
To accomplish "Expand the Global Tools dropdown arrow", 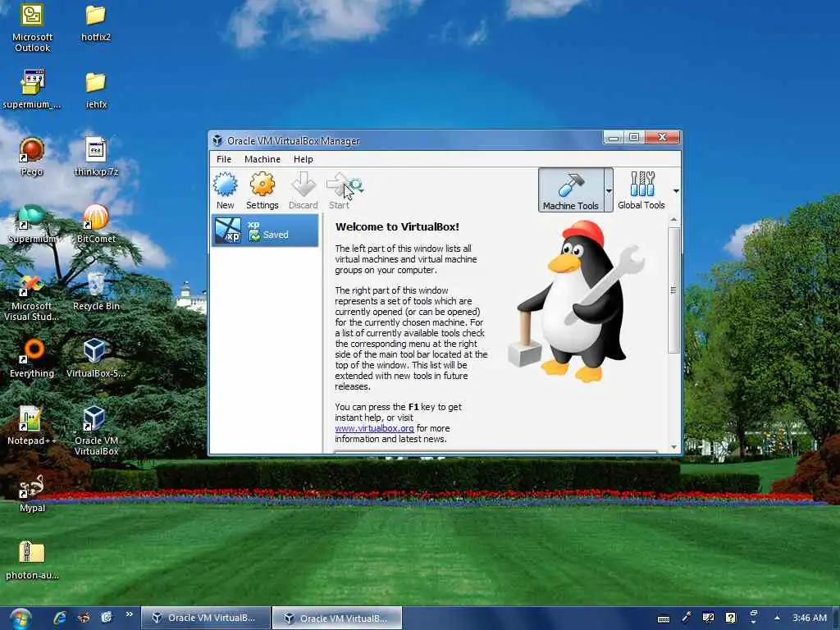I will (x=676, y=190).
